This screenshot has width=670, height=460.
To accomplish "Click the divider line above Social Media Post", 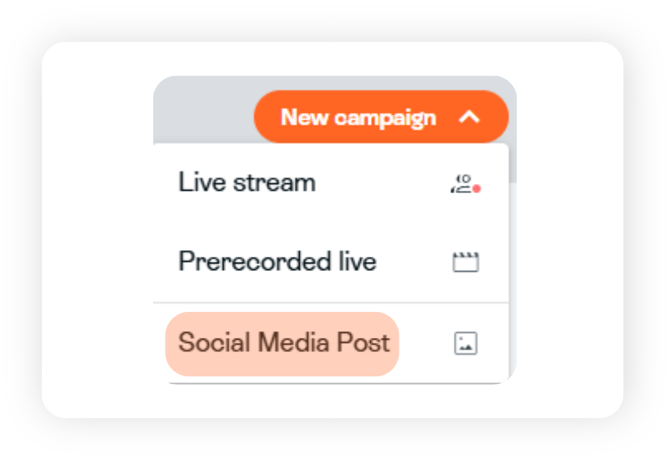I will [330, 303].
